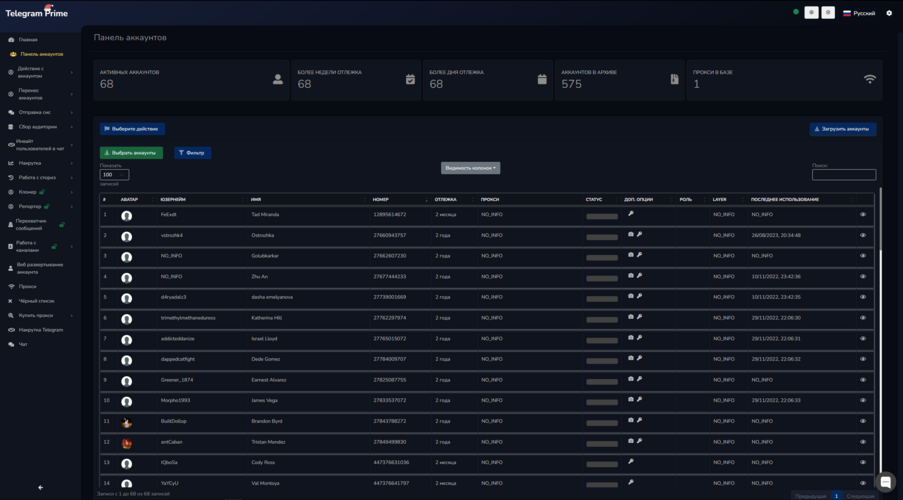Open the Русский language selector
This screenshot has height=500, width=903.
pos(858,13)
